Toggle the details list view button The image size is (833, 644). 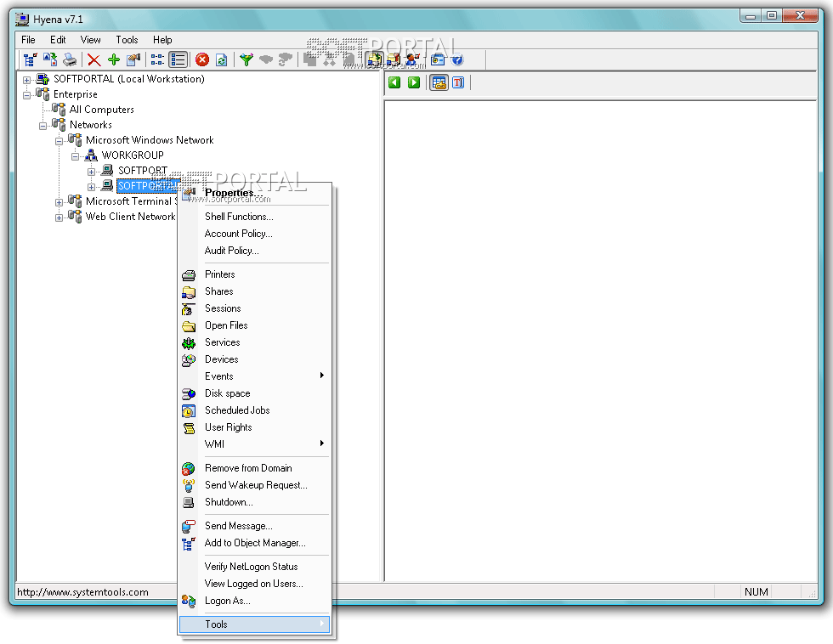(178, 59)
